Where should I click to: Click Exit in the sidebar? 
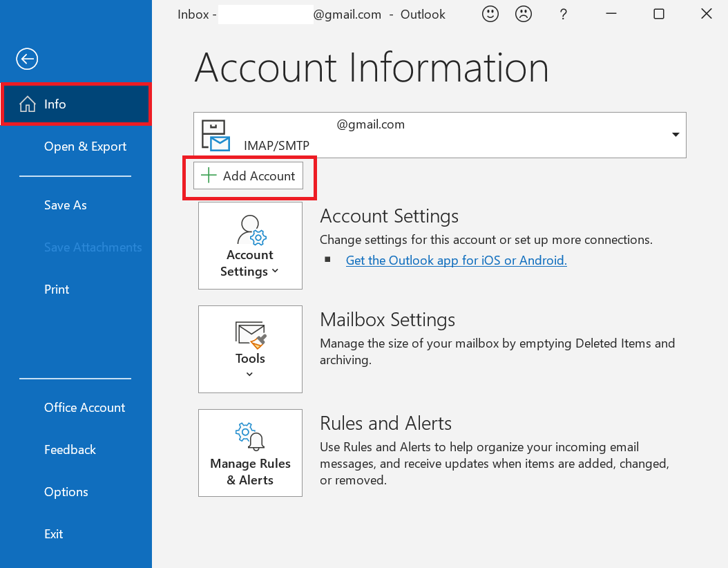point(53,534)
